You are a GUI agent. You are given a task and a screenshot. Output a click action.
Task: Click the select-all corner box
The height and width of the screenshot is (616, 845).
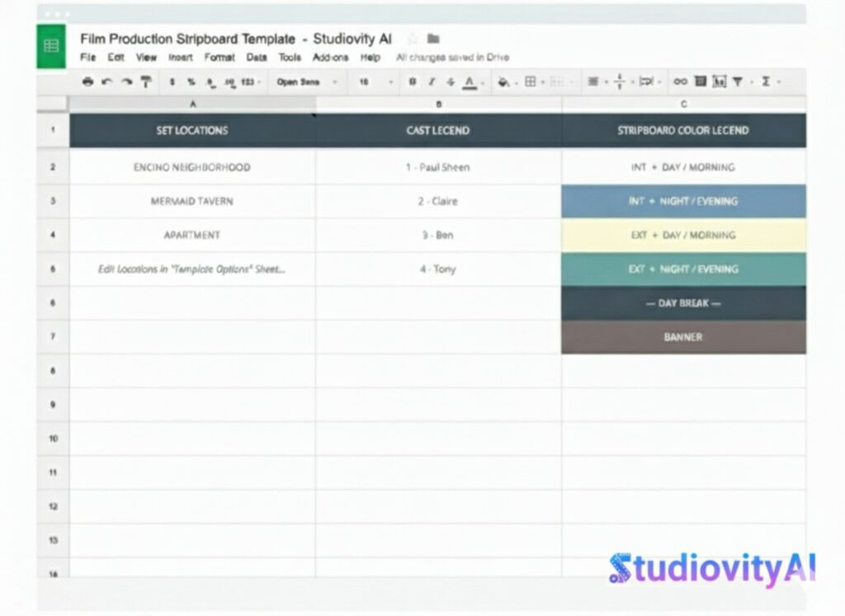tap(53, 104)
